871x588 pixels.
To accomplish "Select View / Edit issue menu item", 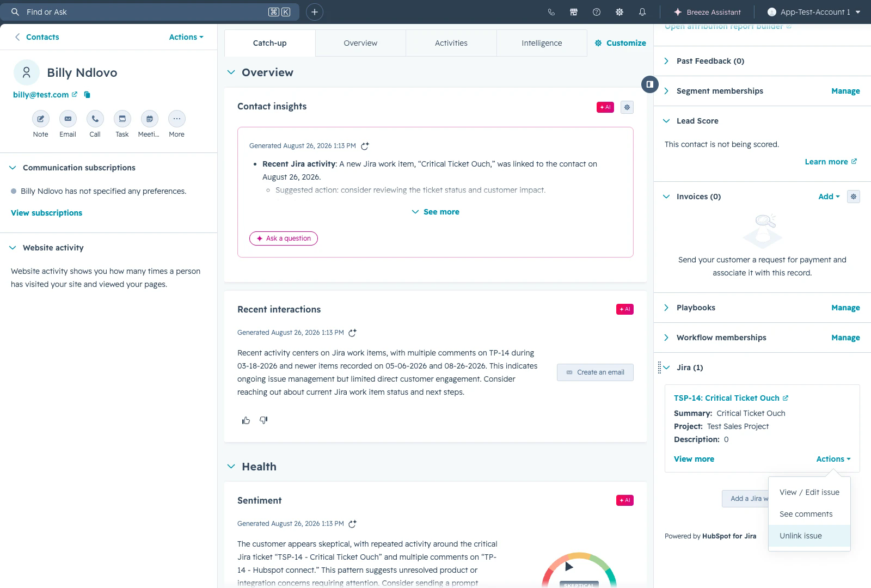I will click(x=809, y=492).
